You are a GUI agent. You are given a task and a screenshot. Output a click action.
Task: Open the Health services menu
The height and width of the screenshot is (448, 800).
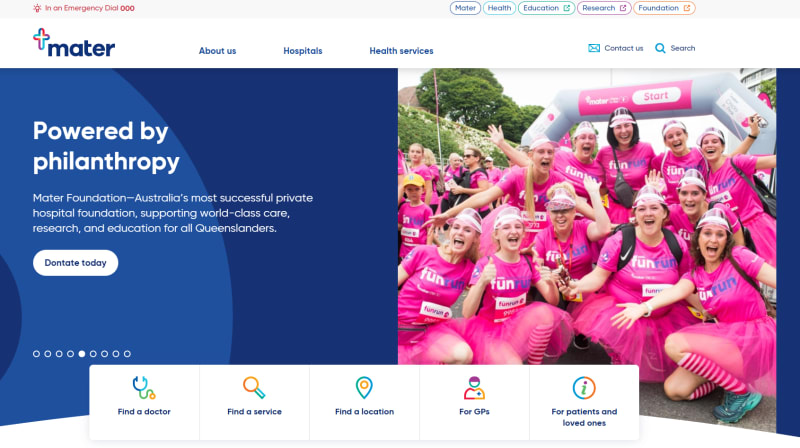pyautogui.click(x=402, y=51)
